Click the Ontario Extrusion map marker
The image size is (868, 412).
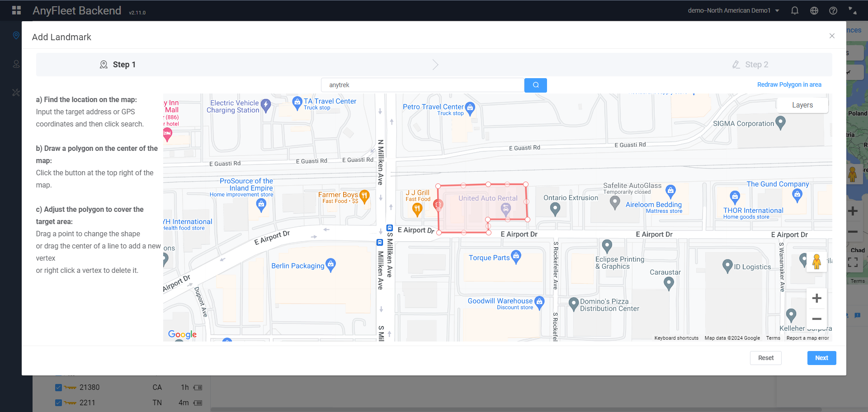click(555, 209)
